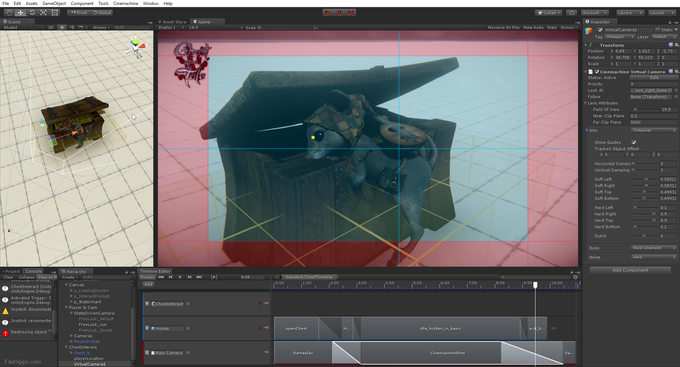Open the Aim dropdown showing Composer

click(654, 130)
